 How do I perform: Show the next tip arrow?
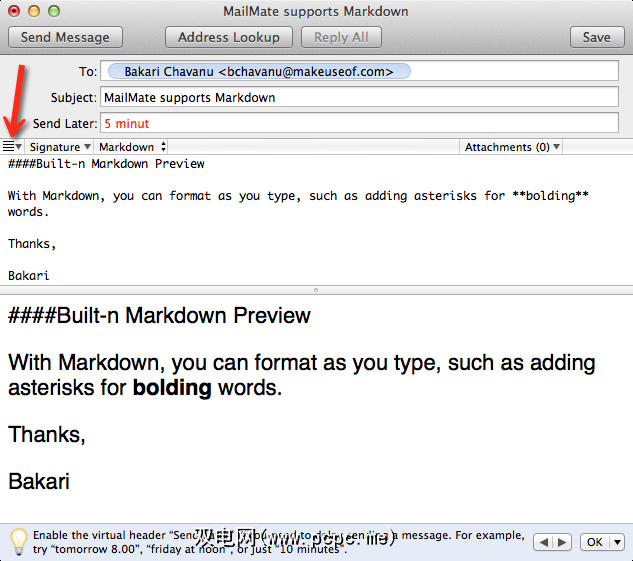562,542
